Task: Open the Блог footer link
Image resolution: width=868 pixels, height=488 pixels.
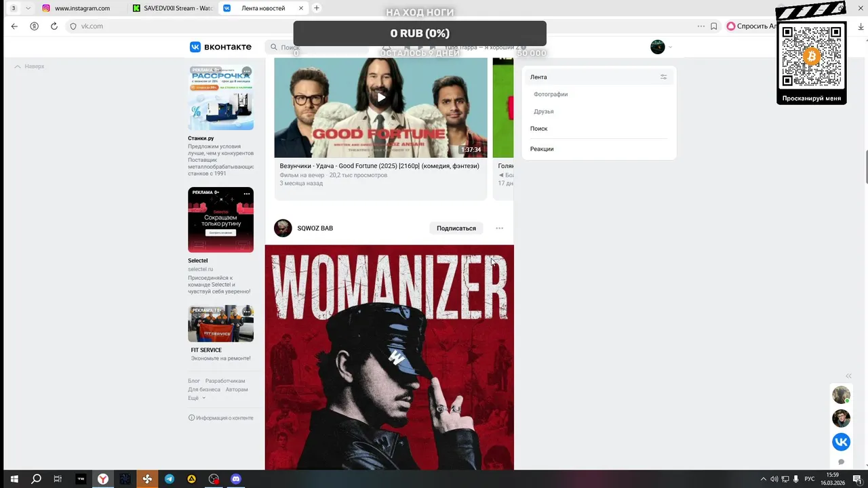Action: coord(194,382)
